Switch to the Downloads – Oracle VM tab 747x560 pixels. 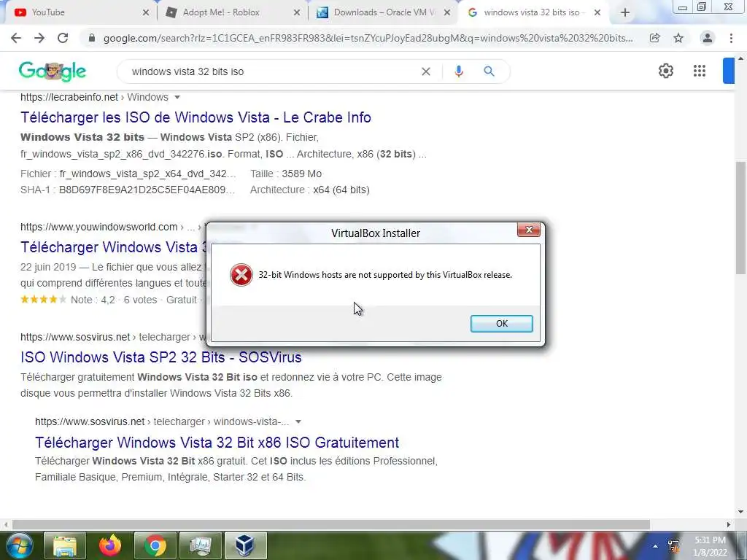(x=384, y=12)
